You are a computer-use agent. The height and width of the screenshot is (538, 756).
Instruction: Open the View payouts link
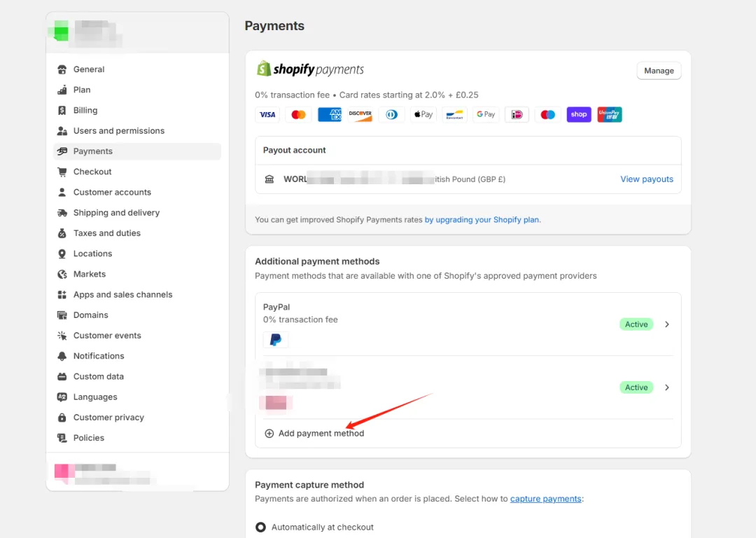coord(646,179)
